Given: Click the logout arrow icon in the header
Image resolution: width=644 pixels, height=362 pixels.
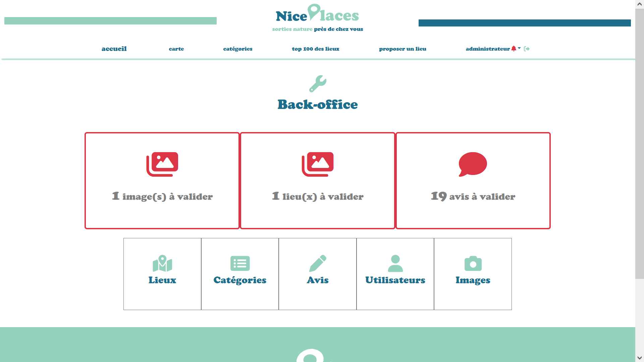Looking at the screenshot, I should 527,49.
